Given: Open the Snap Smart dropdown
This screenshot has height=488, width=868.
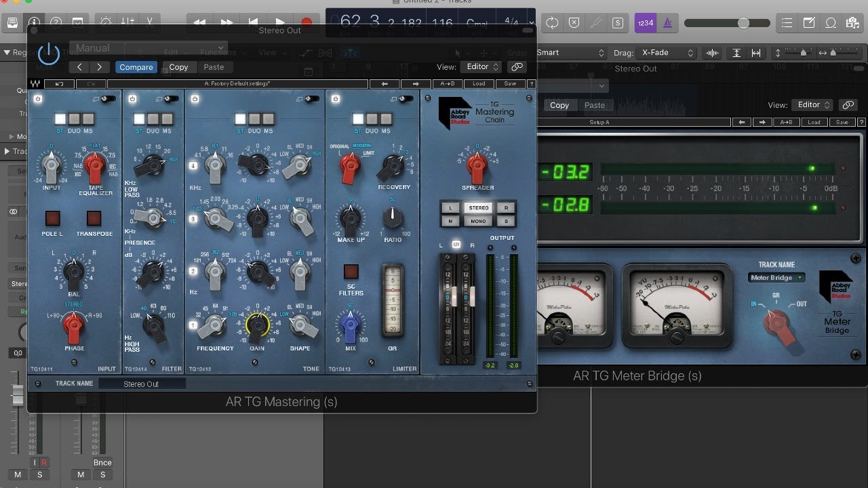Looking at the screenshot, I should tap(570, 53).
